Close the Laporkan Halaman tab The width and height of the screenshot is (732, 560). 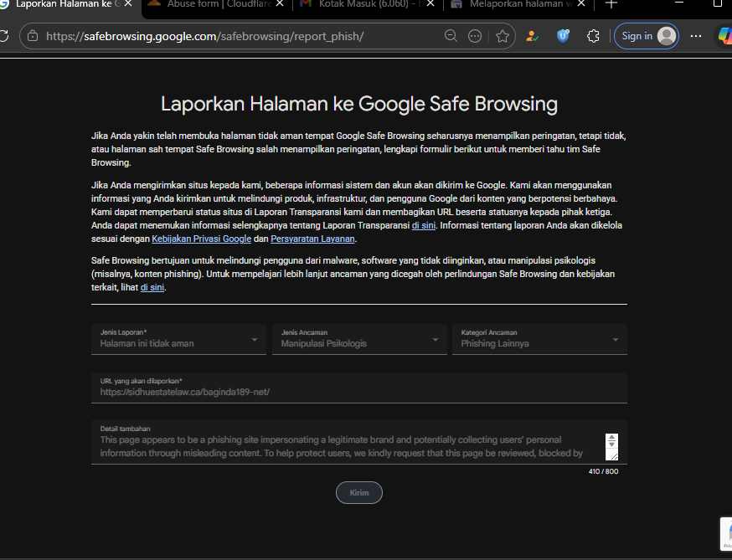pyautogui.click(x=128, y=3)
